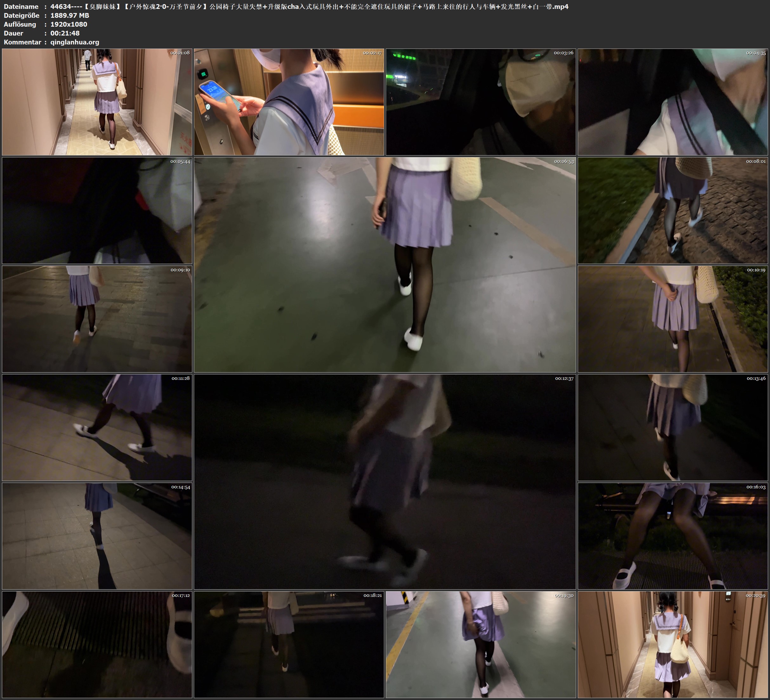The height and width of the screenshot is (700, 770).
Task: Click the large thumbnail at 00:12:37
Action: 385,481
